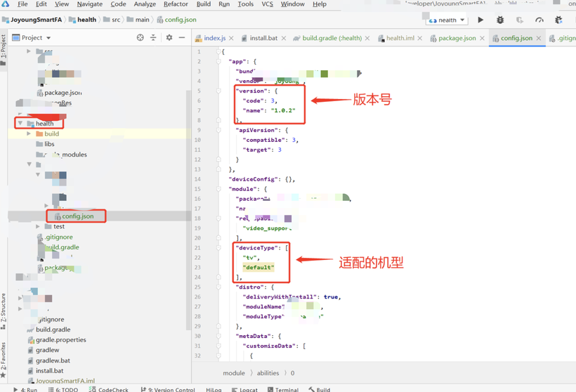
Task: Click the run with coverage icon
Action: (519, 20)
